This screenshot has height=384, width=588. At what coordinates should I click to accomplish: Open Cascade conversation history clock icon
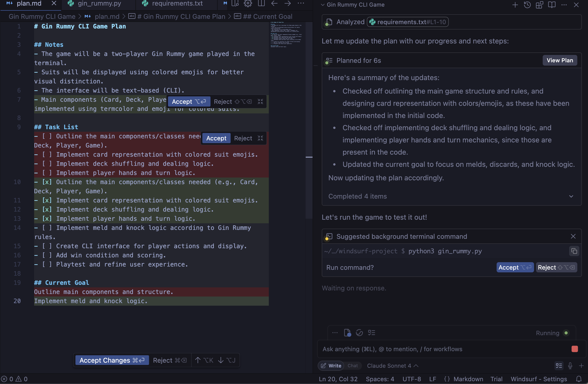tap(527, 5)
